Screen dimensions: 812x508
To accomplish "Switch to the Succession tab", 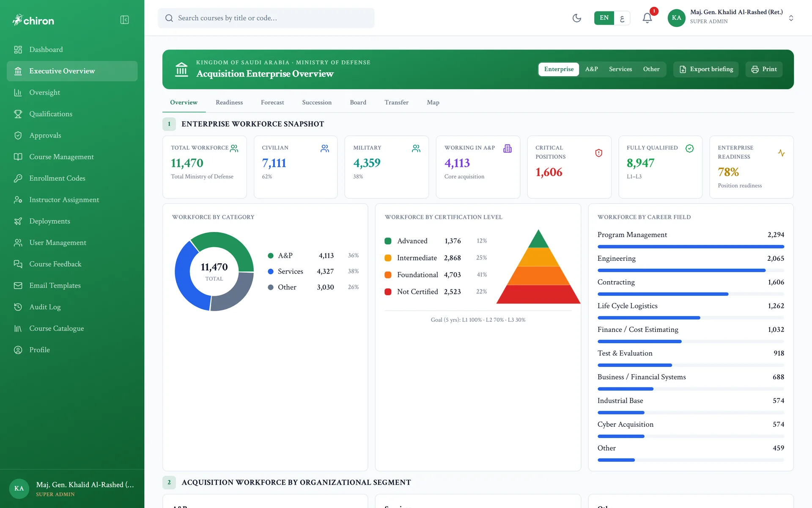I will tap(317, 102).
